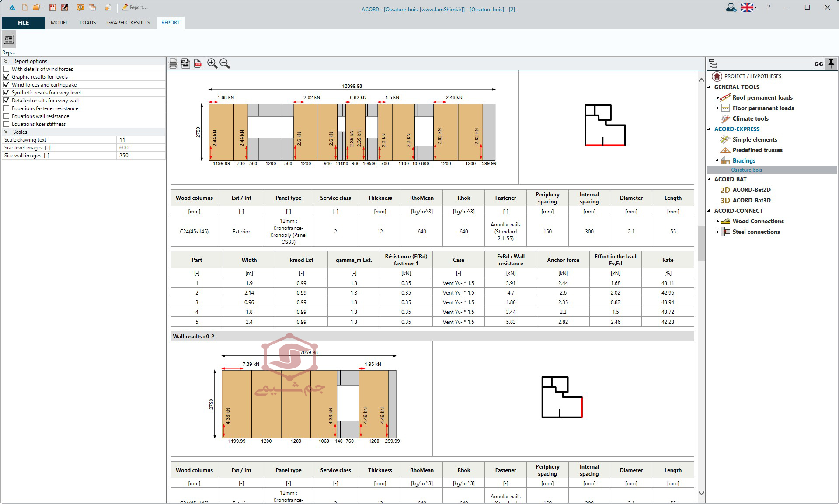Check 'Equations Kser stiffness' option
Image resolution: width=839 pixels, height=504 pixels.
tap(7, 124)
